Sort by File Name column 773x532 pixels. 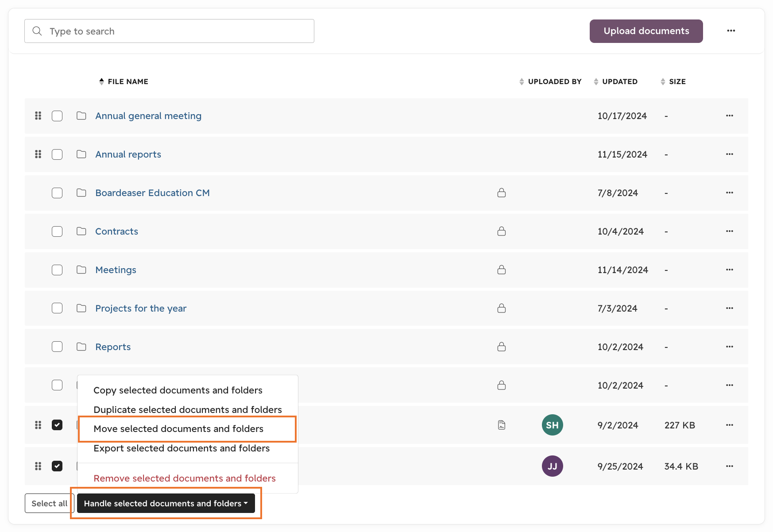click(124, 81)
